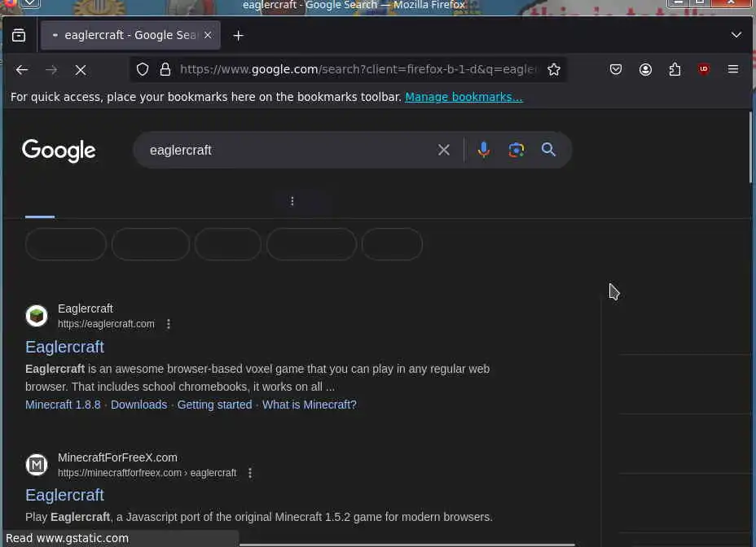
Task: Open Manage bookmarks link
Action: tap(464, 97)
